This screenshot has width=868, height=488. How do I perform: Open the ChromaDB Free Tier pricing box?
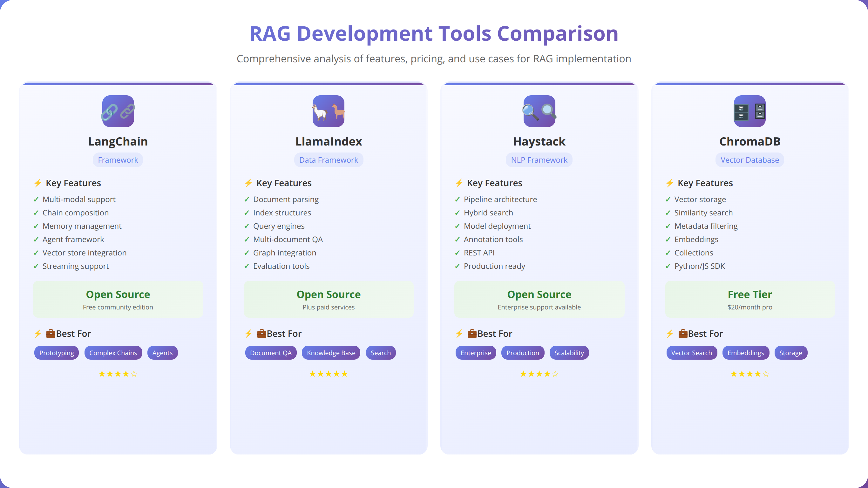[750, 299]
